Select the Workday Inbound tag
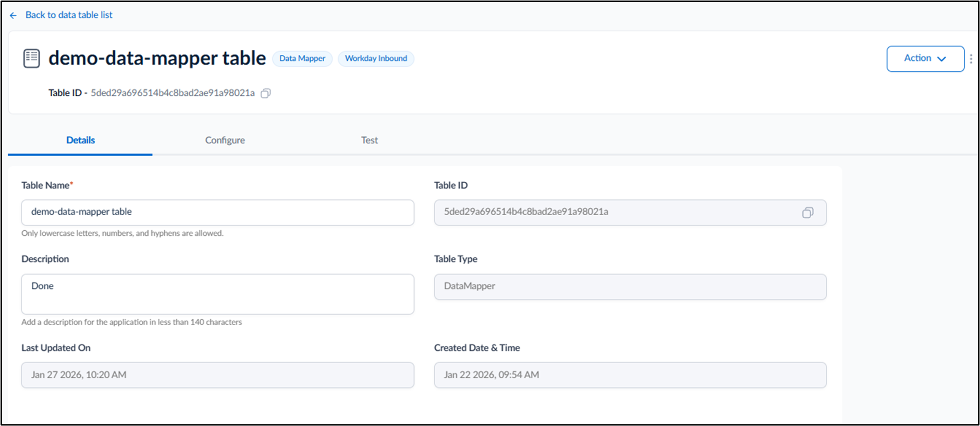 (x=376, y=58)
